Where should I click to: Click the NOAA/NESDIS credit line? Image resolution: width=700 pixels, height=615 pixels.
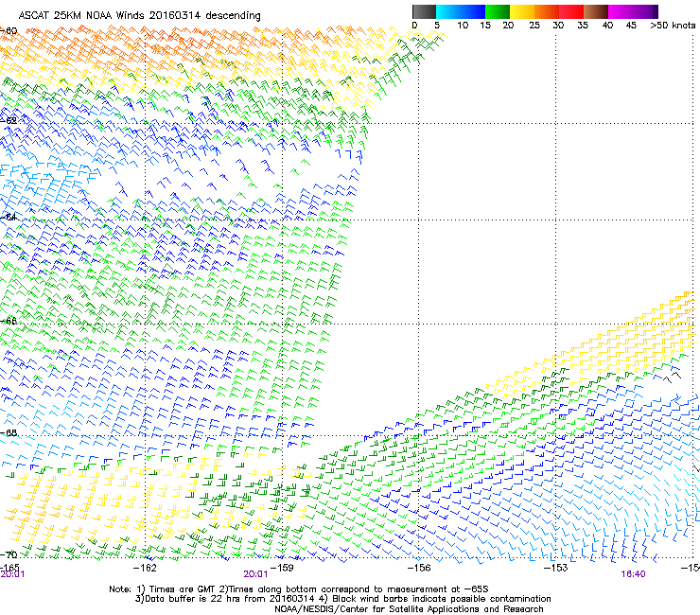[409, 609]
